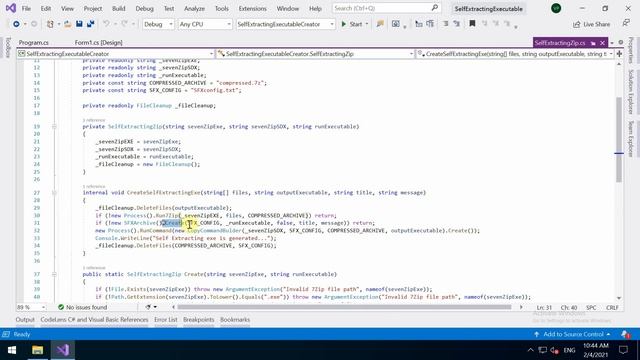
Task: Open the Toolbox side panel
Action: click(x=8, y=47)
